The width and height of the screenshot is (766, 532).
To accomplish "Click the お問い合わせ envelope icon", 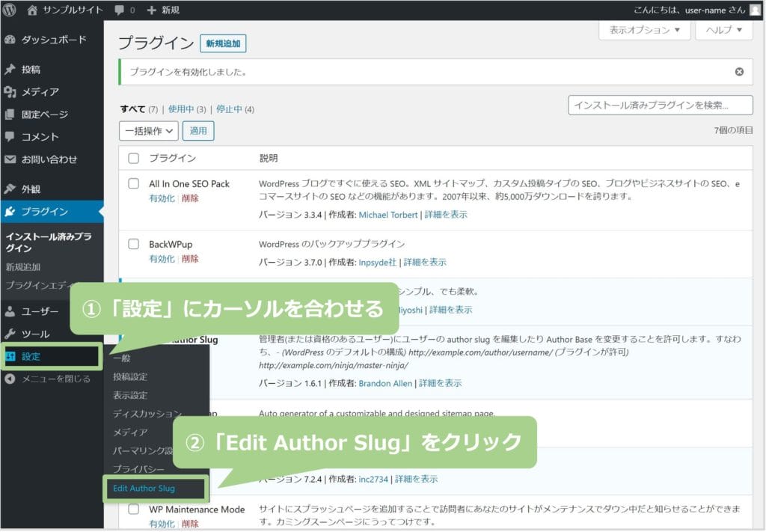I will tap(10, 159).
